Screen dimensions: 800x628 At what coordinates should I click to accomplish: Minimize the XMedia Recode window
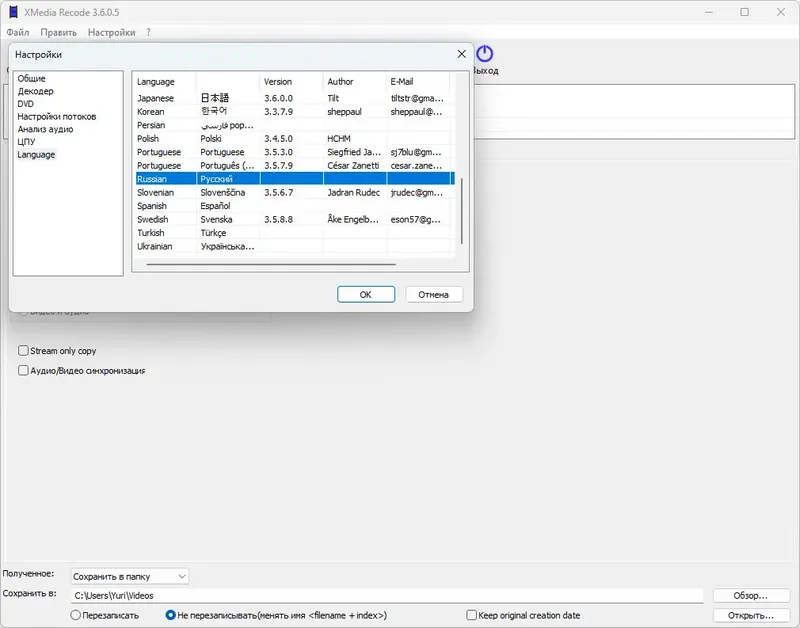[709, 12]
